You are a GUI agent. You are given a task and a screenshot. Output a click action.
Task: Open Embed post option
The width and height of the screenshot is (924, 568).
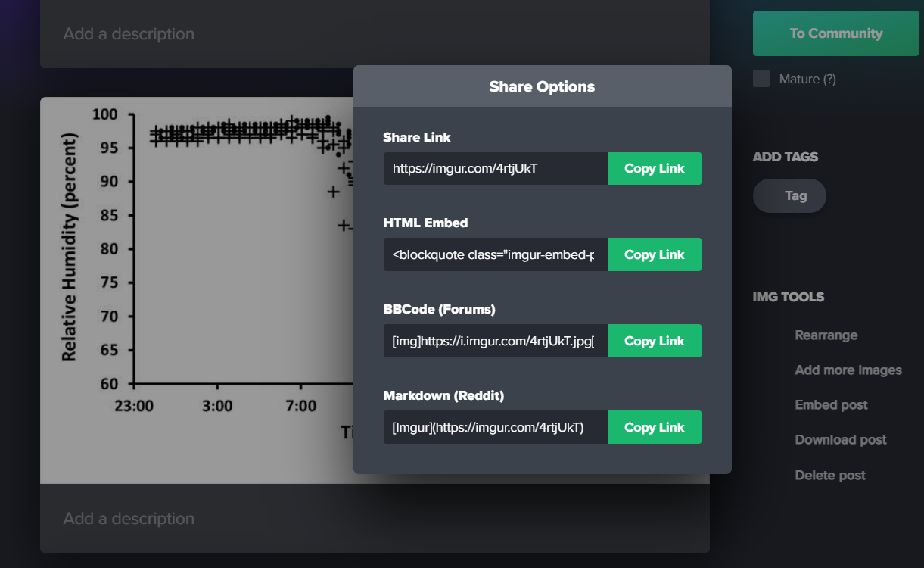click(x=831, y=405)
